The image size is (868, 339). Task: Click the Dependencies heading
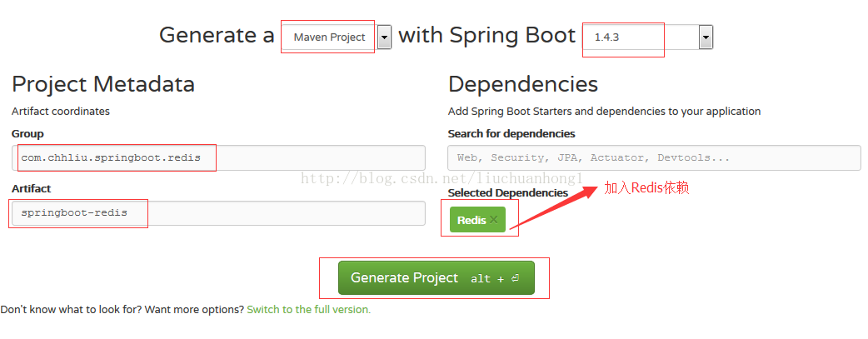[x=522, y=84]
